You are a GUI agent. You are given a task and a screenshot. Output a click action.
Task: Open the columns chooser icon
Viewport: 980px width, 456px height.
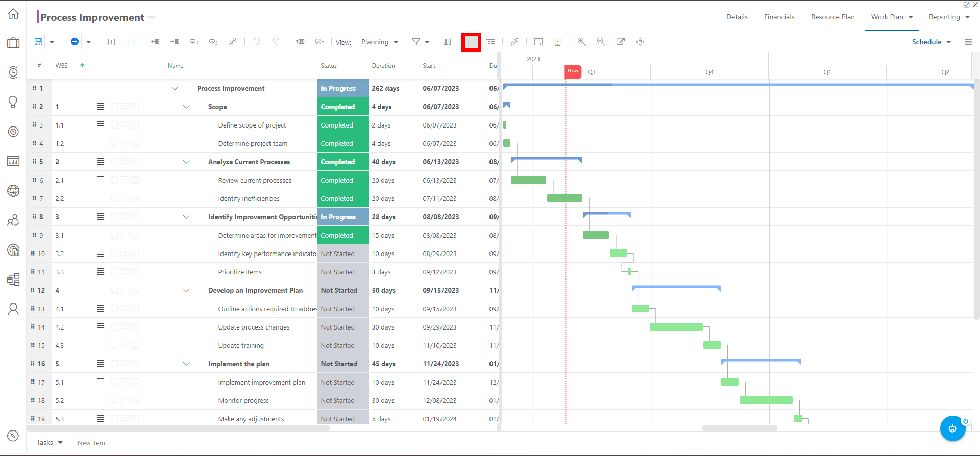click(x=447, y=42)
